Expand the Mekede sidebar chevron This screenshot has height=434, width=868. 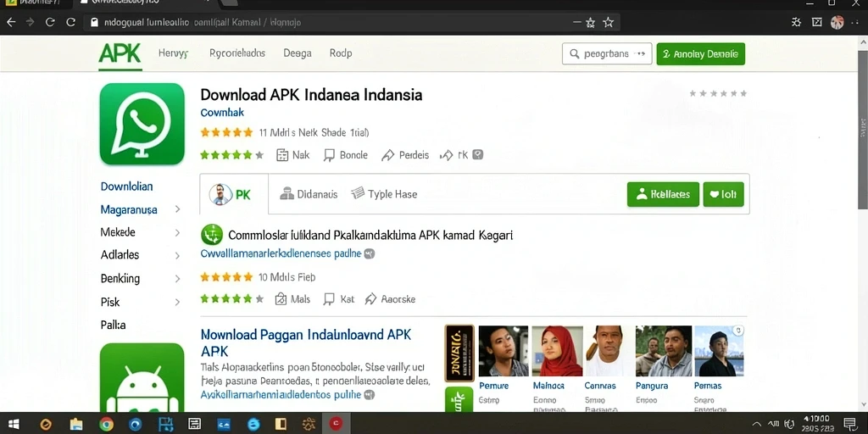point(178,232)
